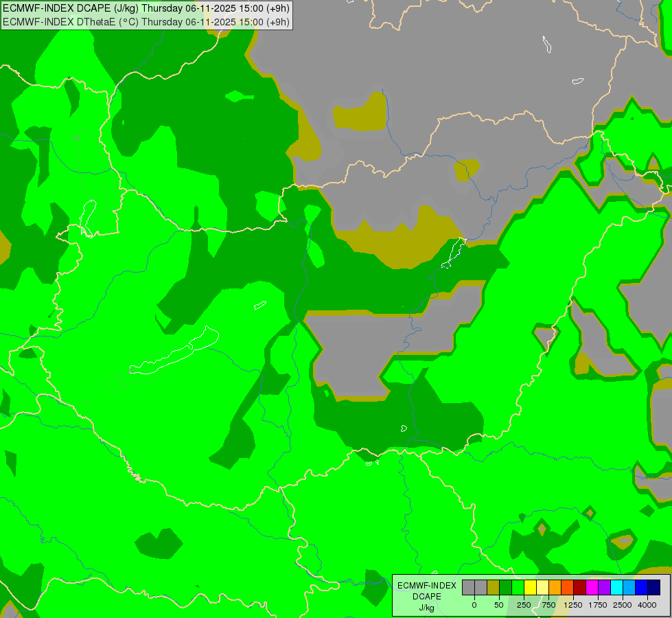Click the red-orange legend swatch
The height and width of the screenshot is (618, 672).
tap(568, 588)
